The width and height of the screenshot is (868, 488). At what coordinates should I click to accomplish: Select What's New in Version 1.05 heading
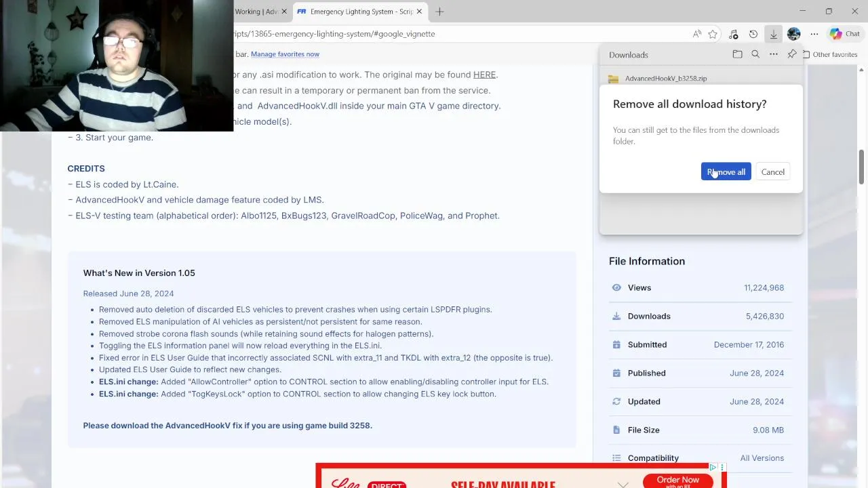click(139, 273)
